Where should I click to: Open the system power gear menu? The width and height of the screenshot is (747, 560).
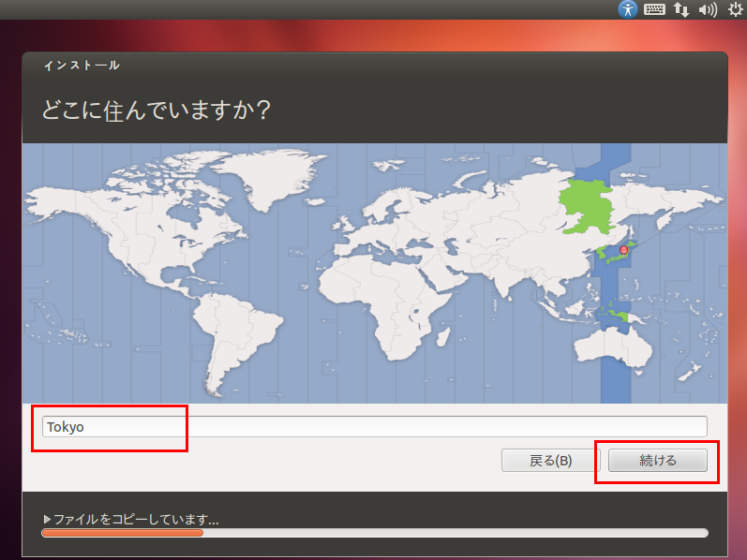point(736,9)
